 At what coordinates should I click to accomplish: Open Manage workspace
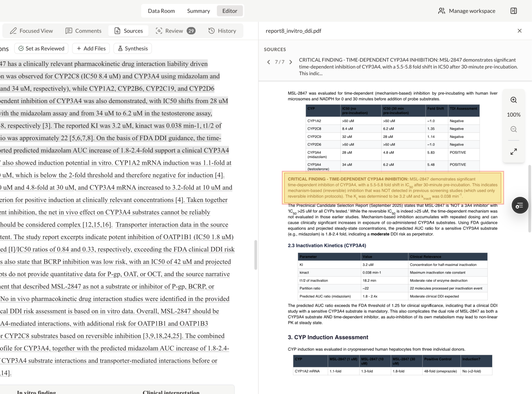467,11
